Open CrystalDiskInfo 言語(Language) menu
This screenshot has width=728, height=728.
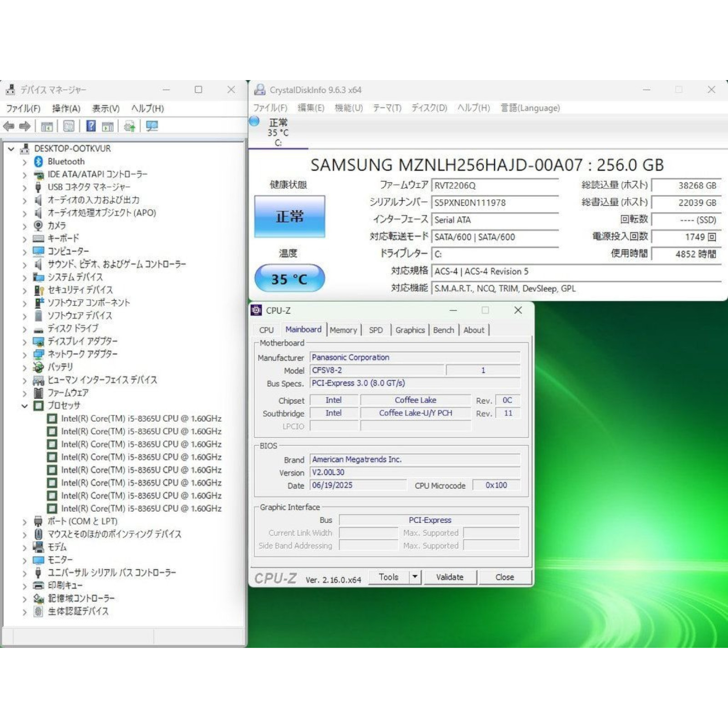531,108
